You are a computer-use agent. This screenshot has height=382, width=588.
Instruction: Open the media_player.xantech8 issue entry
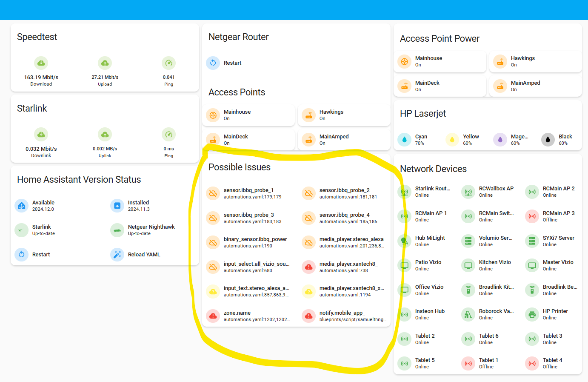pyautogui.click(x=308, y=267)
